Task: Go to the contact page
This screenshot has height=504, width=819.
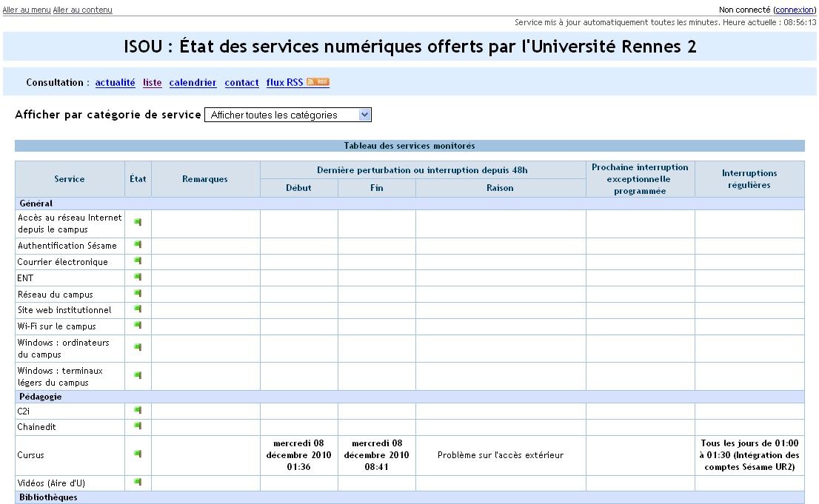Action: coord(241,83)
